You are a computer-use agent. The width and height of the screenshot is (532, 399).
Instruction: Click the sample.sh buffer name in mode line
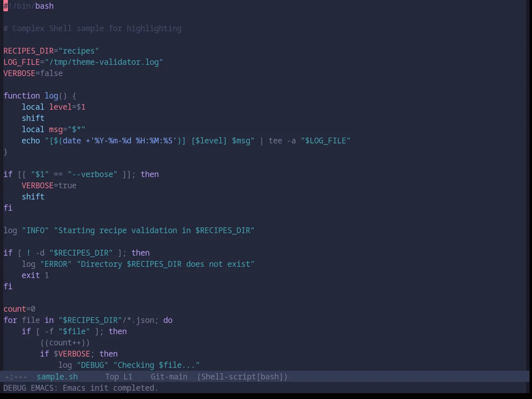57,377
